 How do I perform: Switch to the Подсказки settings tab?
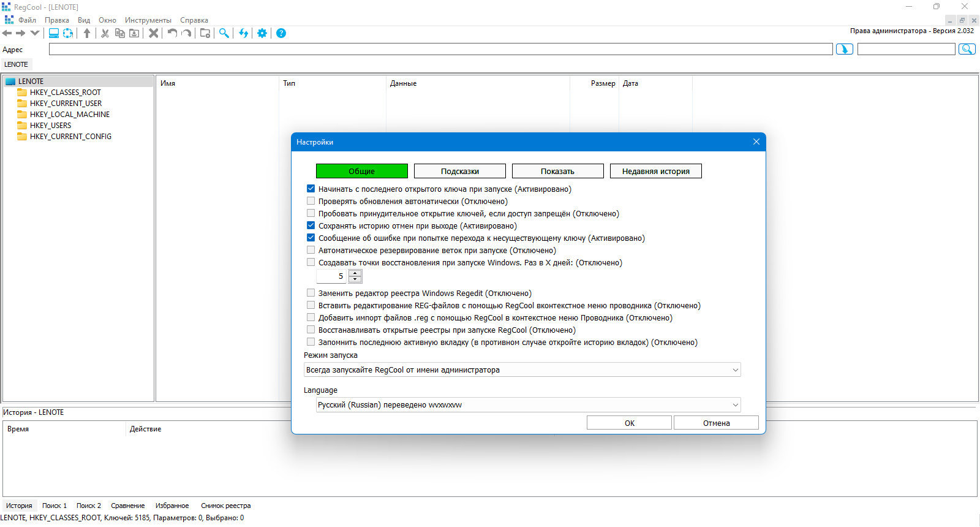(460, 171)
